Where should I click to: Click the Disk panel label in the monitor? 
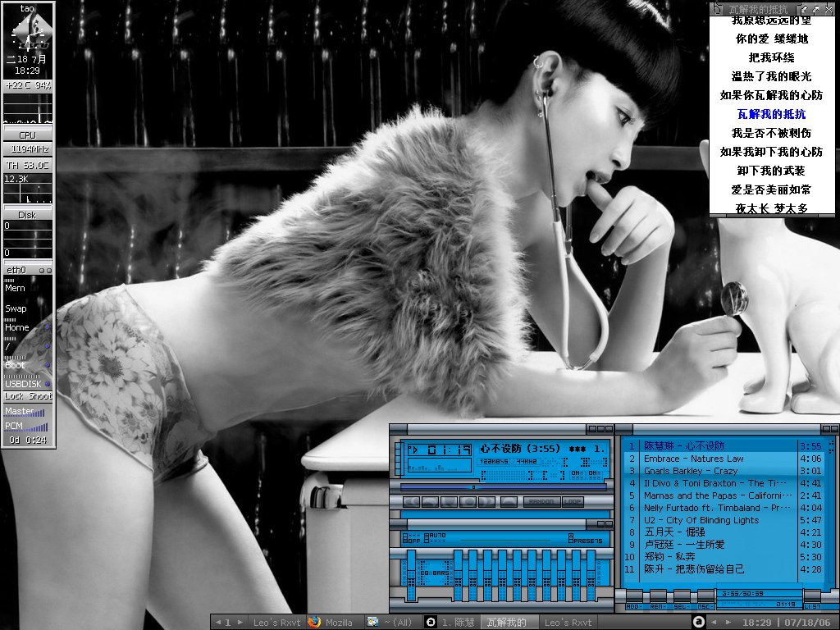(28, 215)
